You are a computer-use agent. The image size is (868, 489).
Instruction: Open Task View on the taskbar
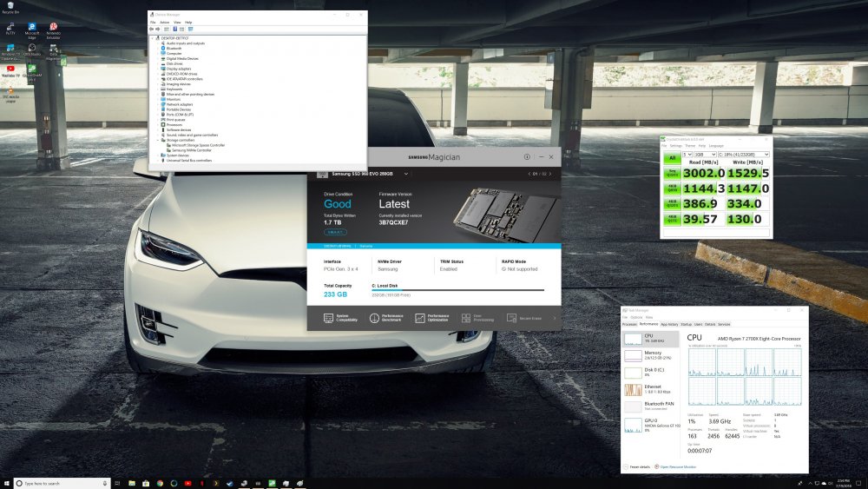[x=117, y=483]
